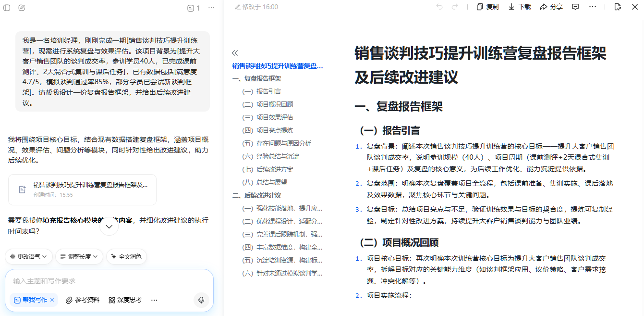Select 二、后续改进建议 in outline
644x316 pixels.
coord(256,195)
